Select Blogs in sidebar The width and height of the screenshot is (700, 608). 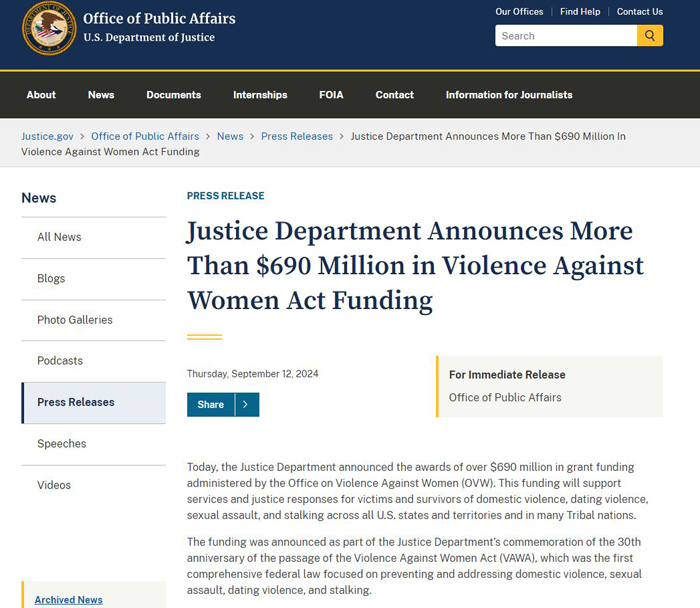93,279
